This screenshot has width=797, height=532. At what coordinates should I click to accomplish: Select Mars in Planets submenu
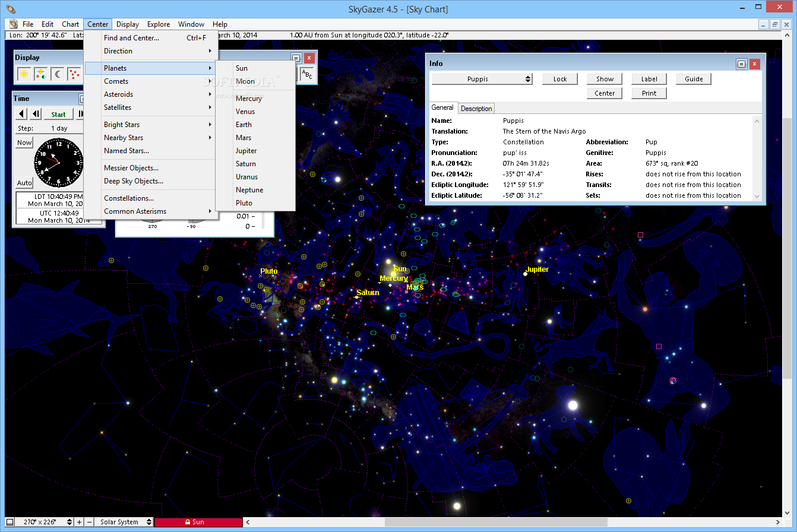(x=255, y=138)
